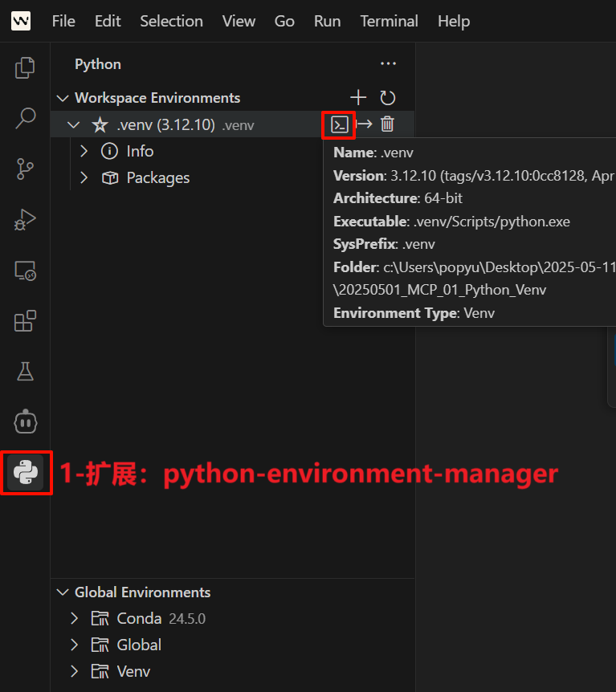This screenshot has height=692, width=616.
Task: Open the Selection menu
Action: [x=171, y=21]
